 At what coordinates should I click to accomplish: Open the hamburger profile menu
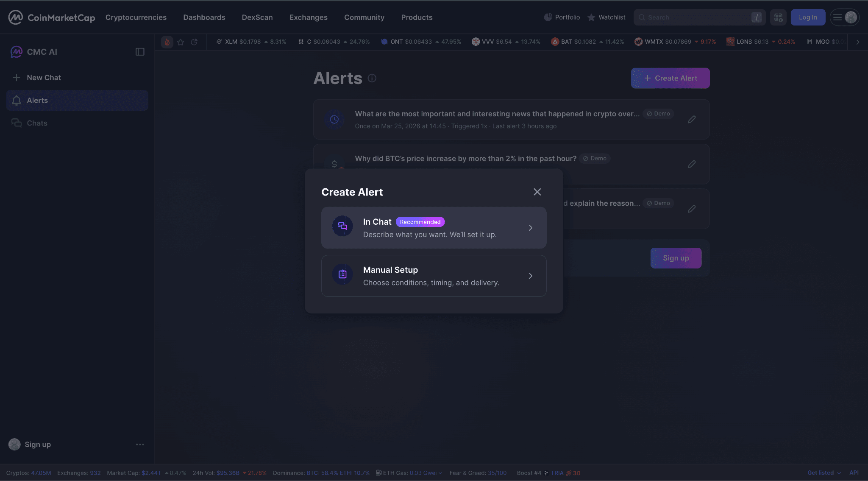point(844,17)
